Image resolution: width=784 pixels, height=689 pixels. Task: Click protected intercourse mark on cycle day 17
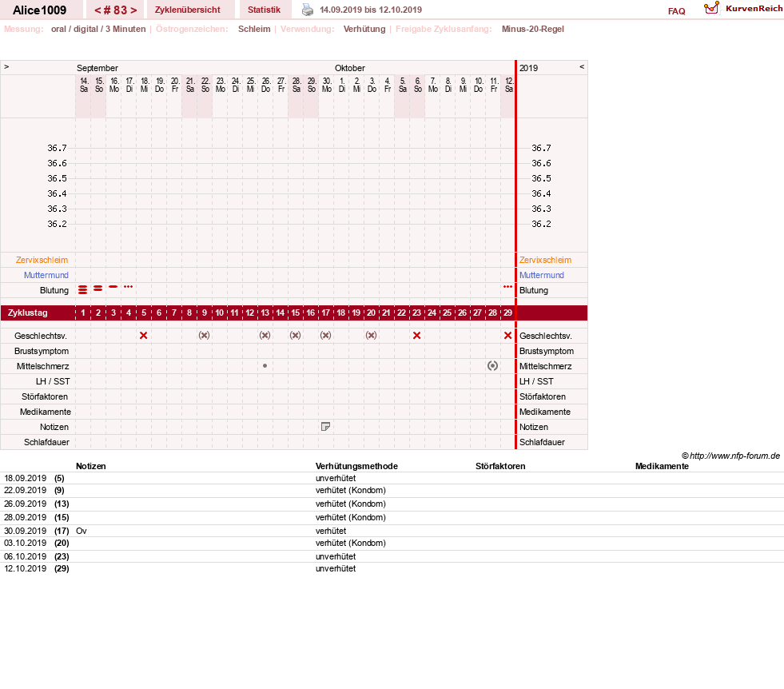coord(325,336)
